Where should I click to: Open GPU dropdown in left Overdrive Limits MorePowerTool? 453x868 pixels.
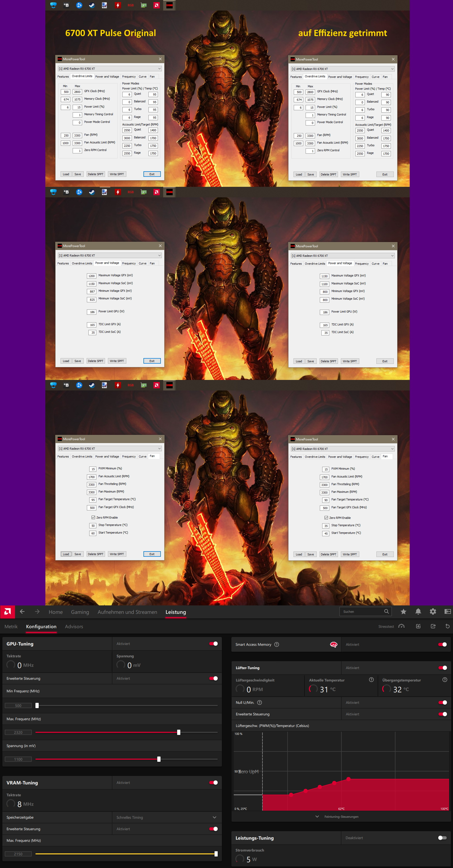110,68
